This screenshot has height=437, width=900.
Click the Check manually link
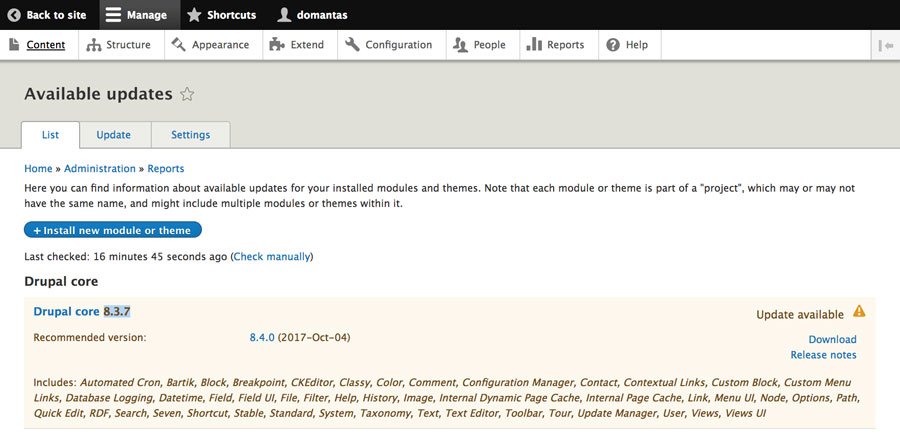pos(271,257)
